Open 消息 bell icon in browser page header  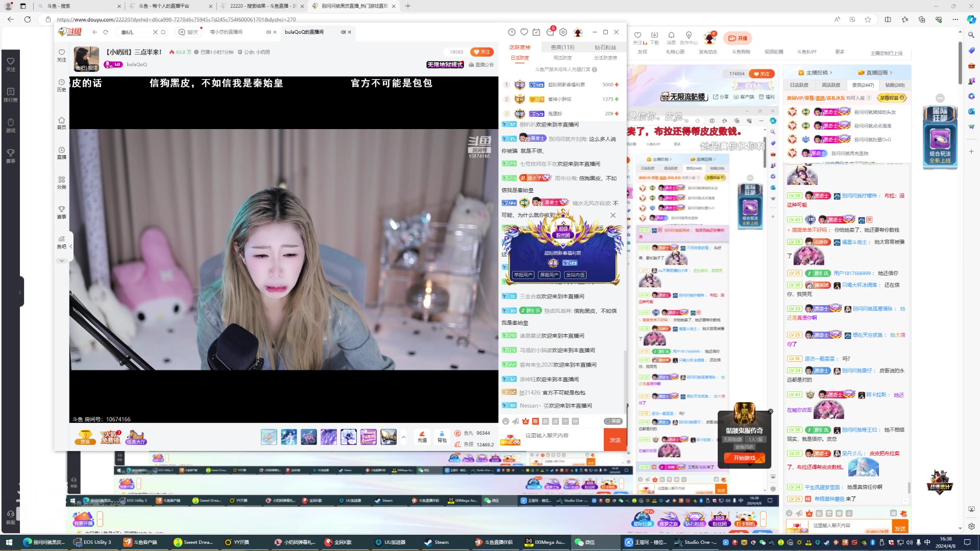[x=671, y=38]
